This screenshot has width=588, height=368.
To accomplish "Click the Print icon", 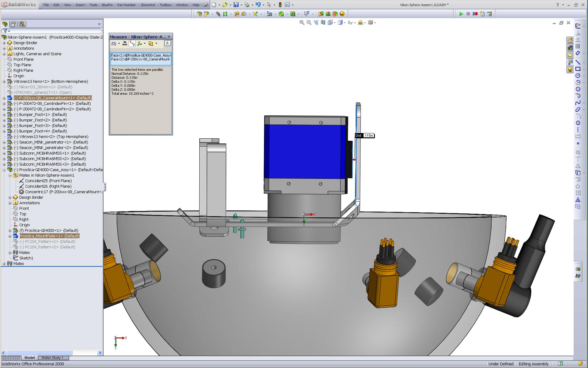I will (x=247, y=5).
